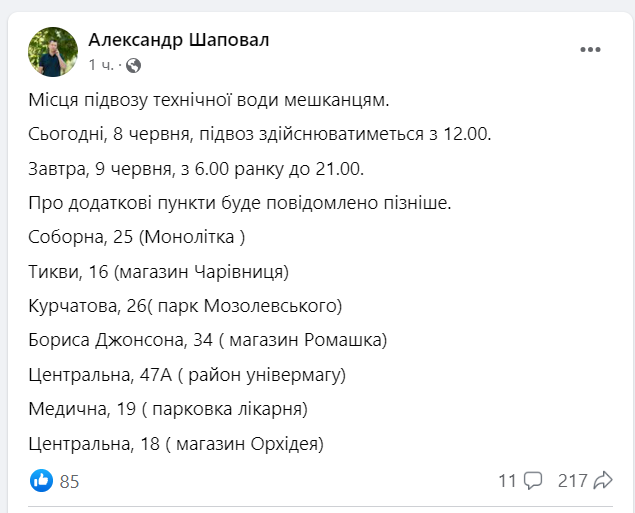Click the comment bubble icon
The width and height of the screenshot is (635, 513).
(x=534, y=481)
